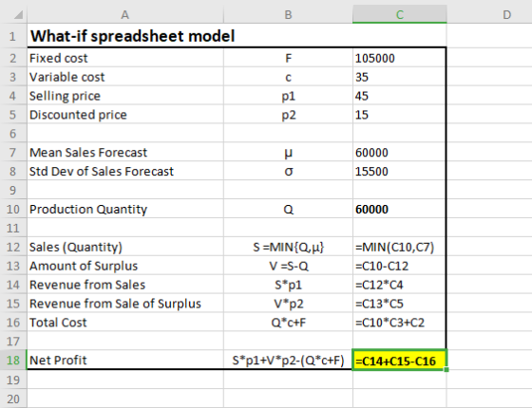Click the 'S*p1+V*p2-(Q*c+F)' description cell

pyautogui.click(x=288, y=360)
